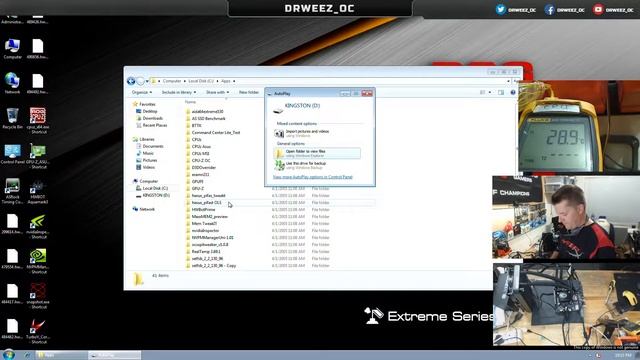Open ASRock Timing Configurator desktop icon
640x360 pixels.
click(12, 191)
